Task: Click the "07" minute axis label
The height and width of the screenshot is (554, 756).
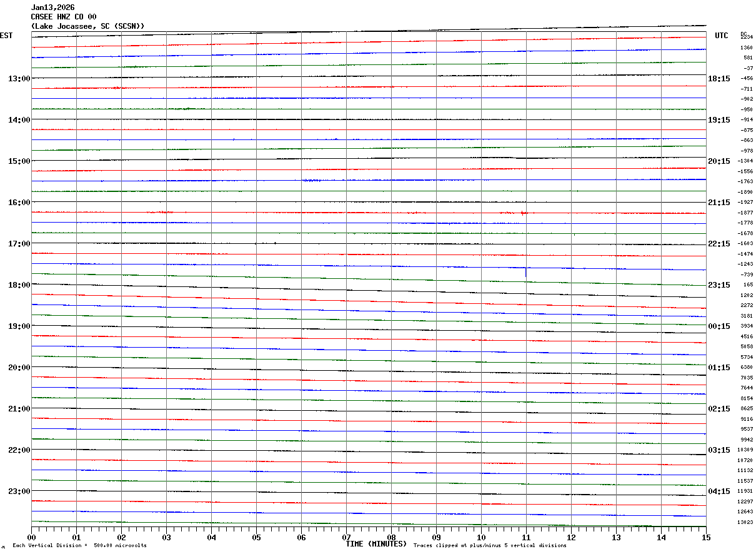Action: click(346, 537)
